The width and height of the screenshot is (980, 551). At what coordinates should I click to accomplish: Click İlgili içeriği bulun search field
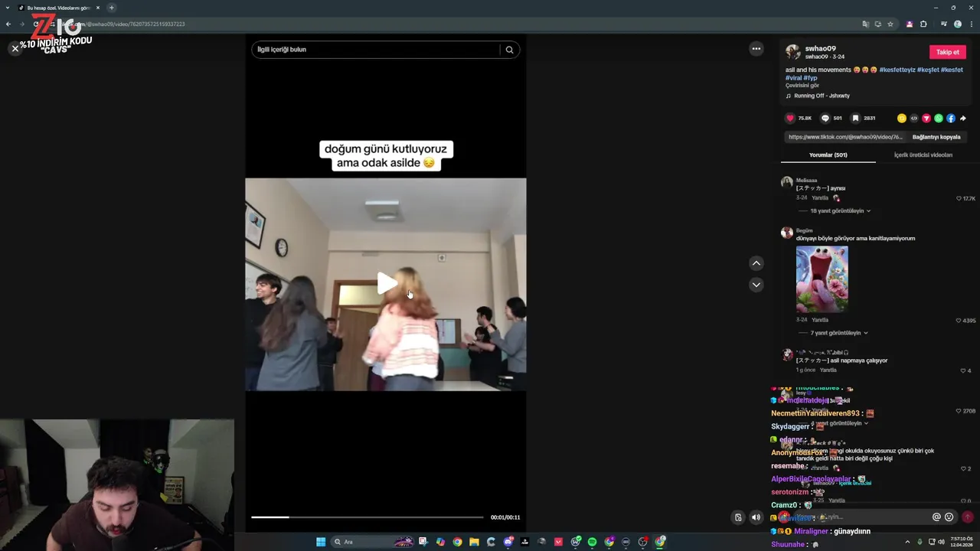[377, 50]
